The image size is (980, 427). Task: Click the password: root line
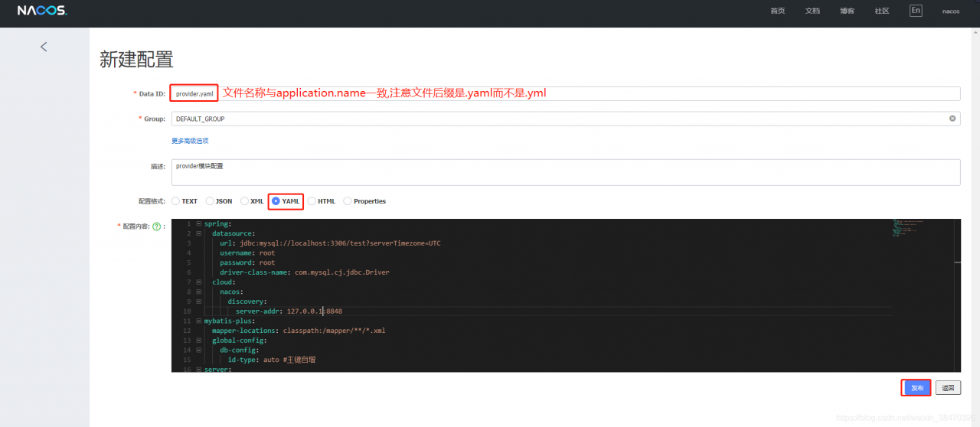coord(247,262)
